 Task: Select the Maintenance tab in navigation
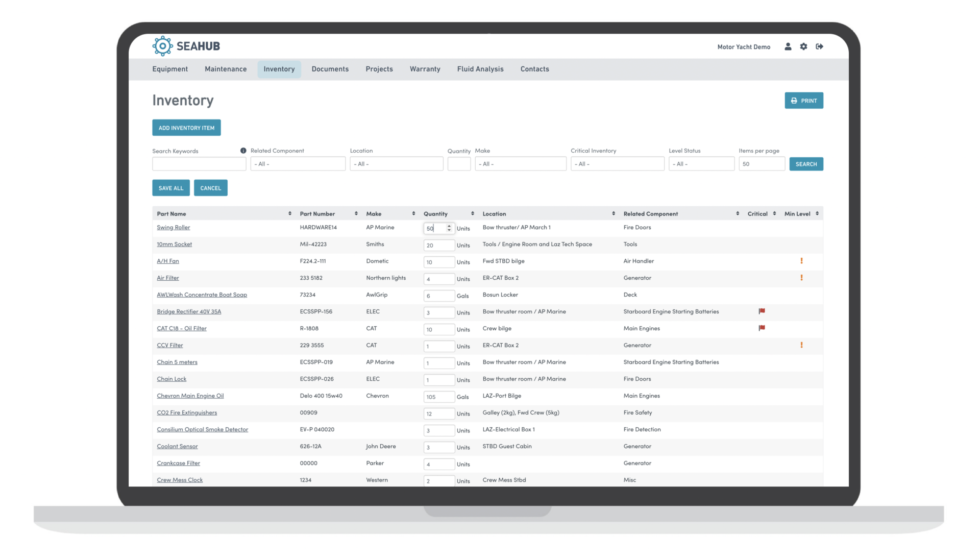(x=226, y=68)
